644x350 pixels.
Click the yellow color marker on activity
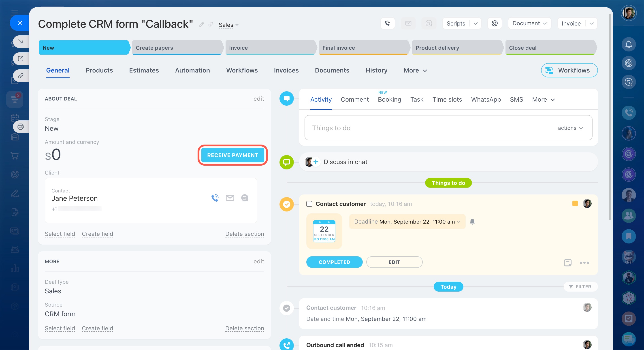click(575, 203)
